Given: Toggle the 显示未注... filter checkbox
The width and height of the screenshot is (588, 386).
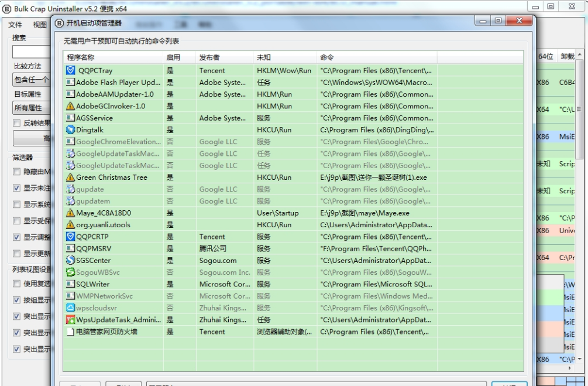Looking at the screenshot, I should click(16, 188).
